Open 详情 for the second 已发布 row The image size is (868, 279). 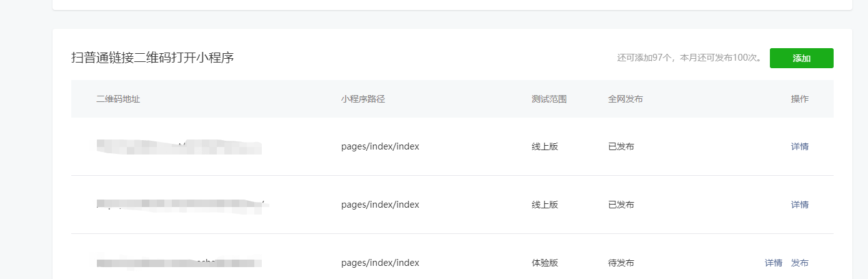coord(800,205)
